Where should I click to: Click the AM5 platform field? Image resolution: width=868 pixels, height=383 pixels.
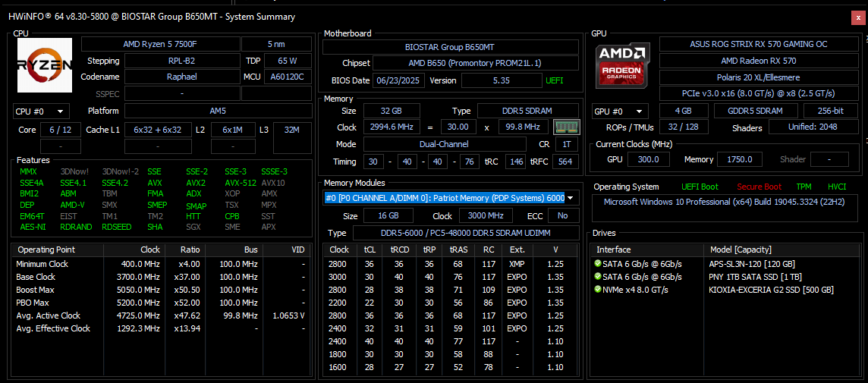(218, 111)
